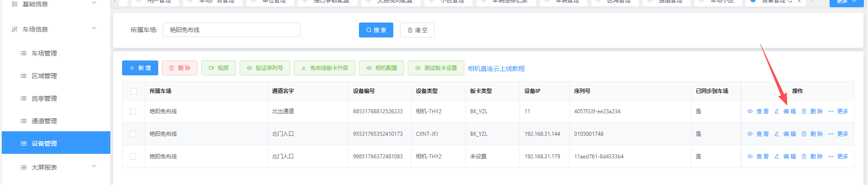Toggle the select-all checkbox in table header
868x185 pixels.
(134, 91)
